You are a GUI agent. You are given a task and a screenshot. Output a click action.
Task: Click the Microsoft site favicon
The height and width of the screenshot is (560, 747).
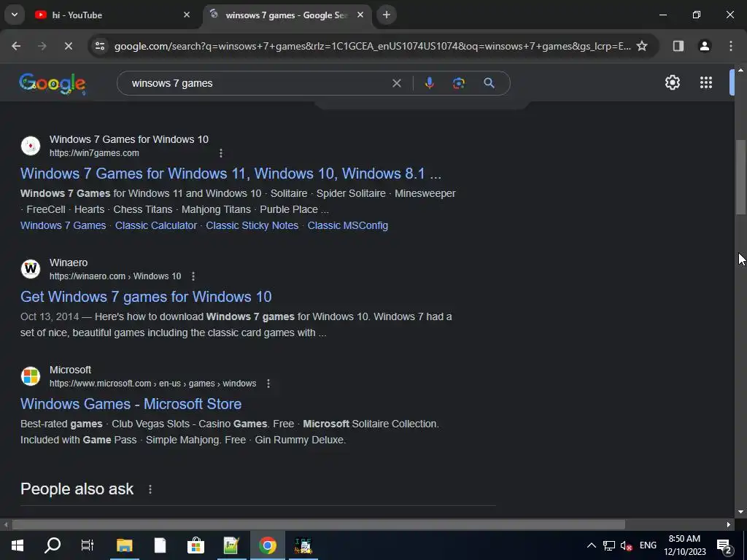coord(31,376)
